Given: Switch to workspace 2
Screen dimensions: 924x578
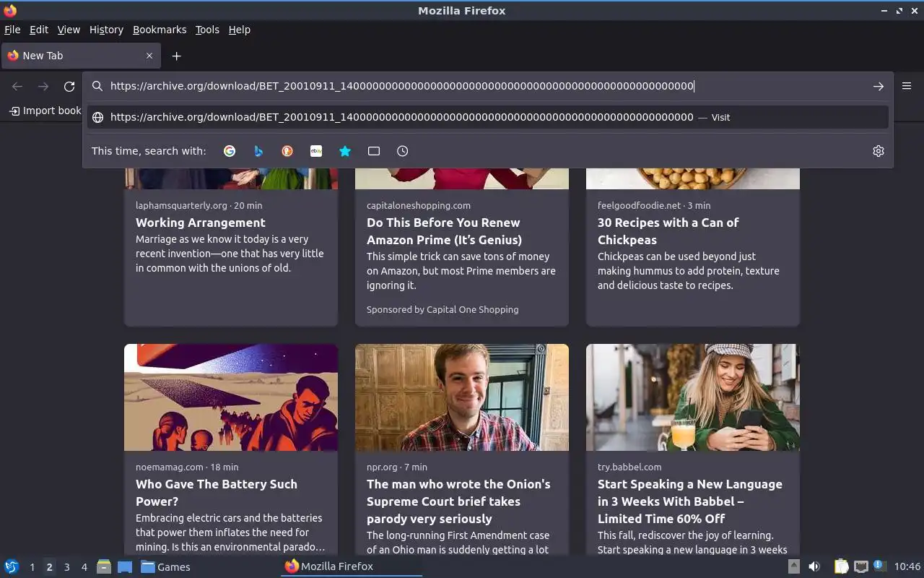Looking at the screenshot, I should 49,567.
